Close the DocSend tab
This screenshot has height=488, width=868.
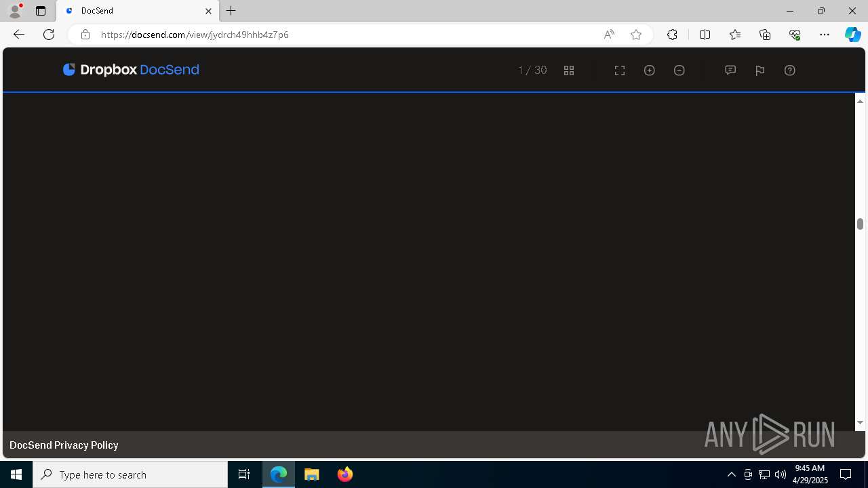coord(208,11)
